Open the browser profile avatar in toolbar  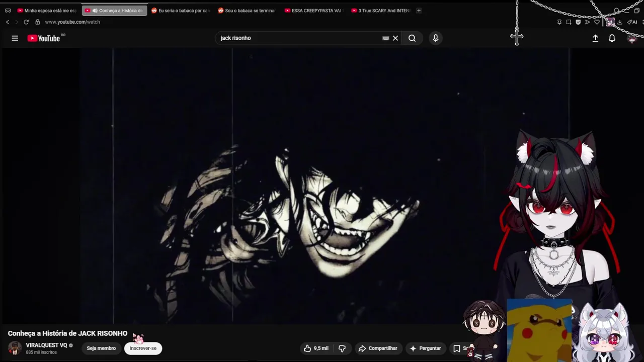pos(610,22)
